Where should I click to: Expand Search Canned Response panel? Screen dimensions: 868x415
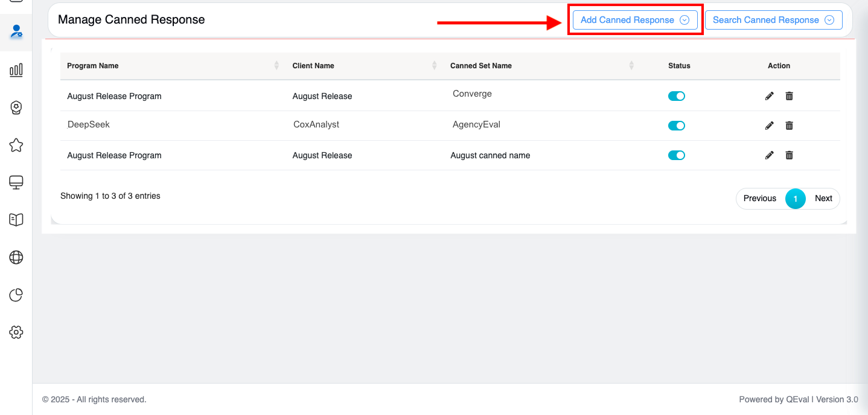pos(773,20)
